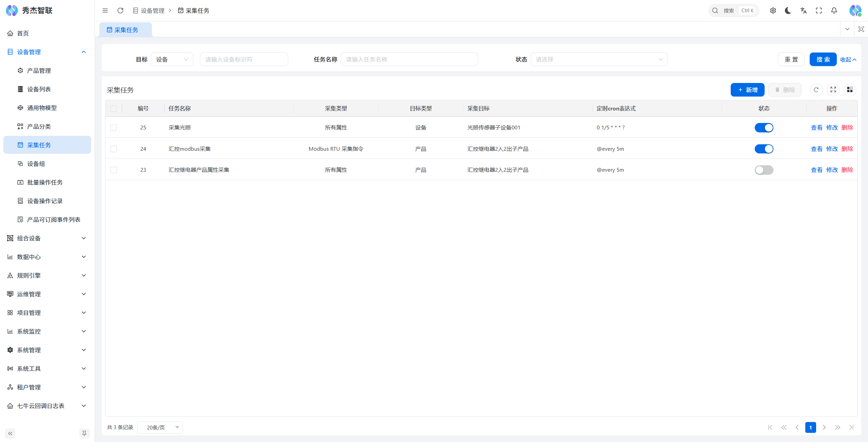
Task: Refresh the table with circular arrow icon
Action: click(x=816, y=90)
